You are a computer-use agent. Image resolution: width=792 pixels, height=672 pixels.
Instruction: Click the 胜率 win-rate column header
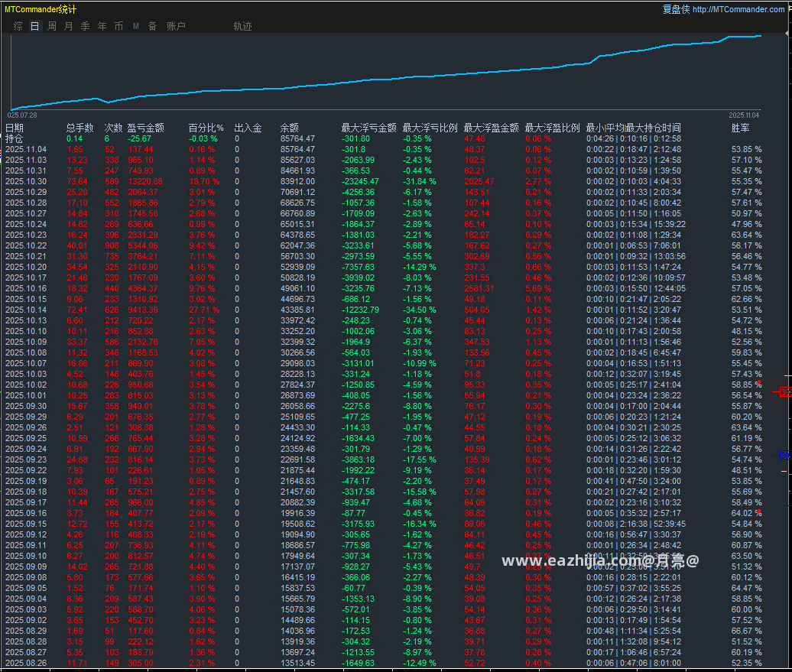(x=740, y=128)
